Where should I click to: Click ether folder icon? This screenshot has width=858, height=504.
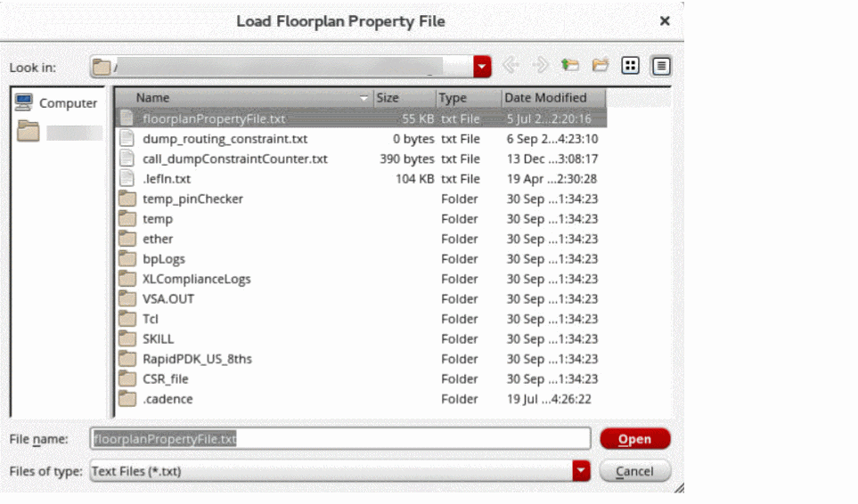point(127,239)
